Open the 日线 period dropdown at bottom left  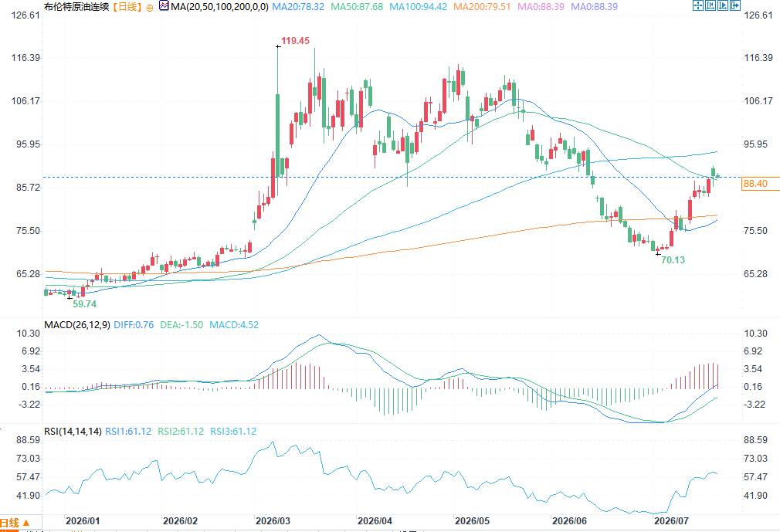[x=15, y=523]
